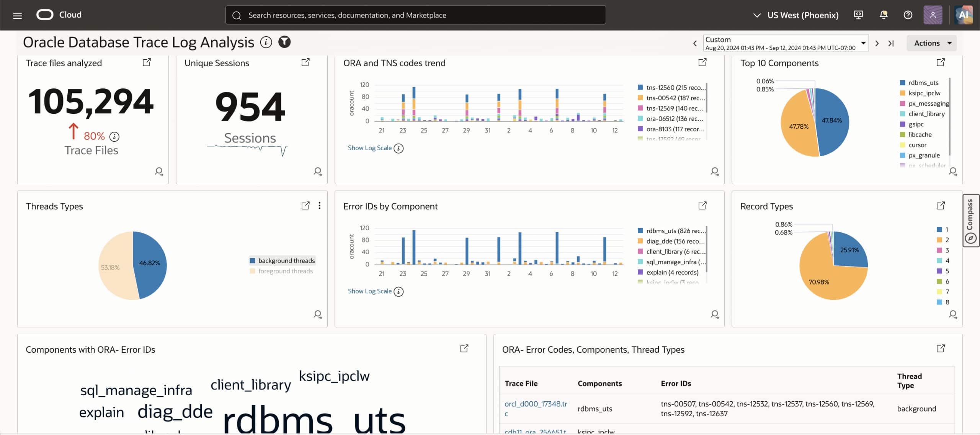Screen dimensions: 980x435
Task: Open the Threads Types widget options menu
Action: pos(319,206)
